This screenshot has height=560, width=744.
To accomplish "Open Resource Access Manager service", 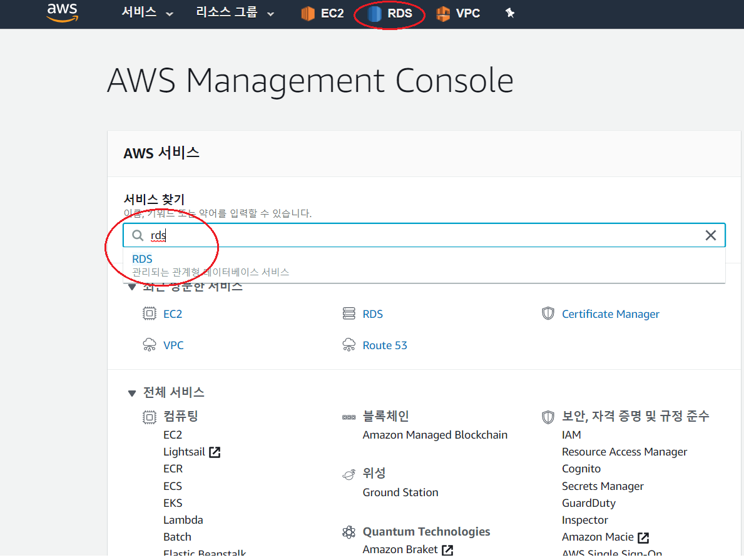I will tap(624, 452).
